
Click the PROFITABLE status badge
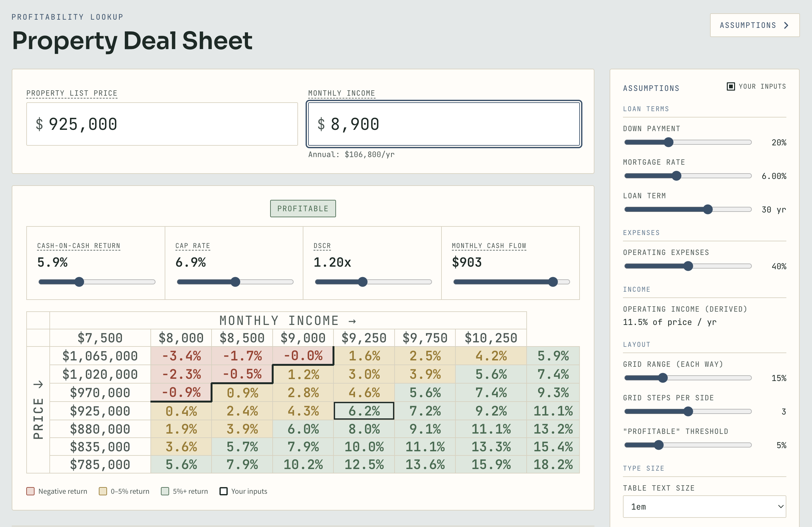click(303, 208)
